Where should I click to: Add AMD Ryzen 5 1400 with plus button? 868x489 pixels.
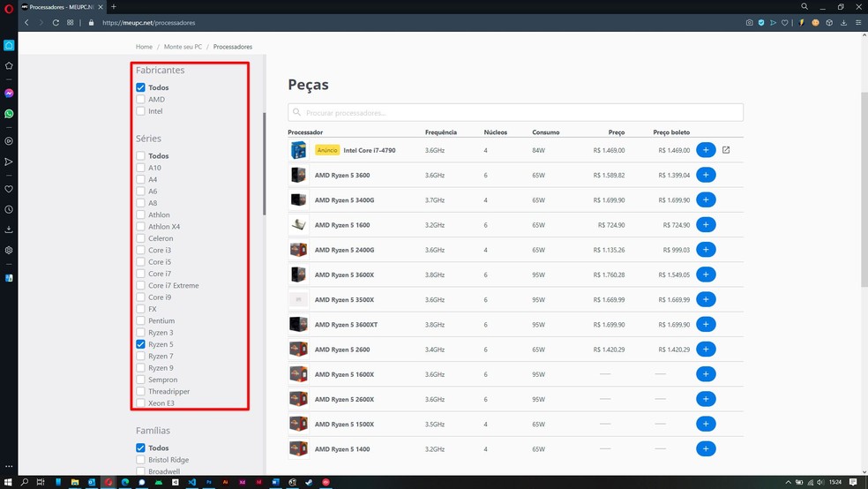[x=706, y=448]
